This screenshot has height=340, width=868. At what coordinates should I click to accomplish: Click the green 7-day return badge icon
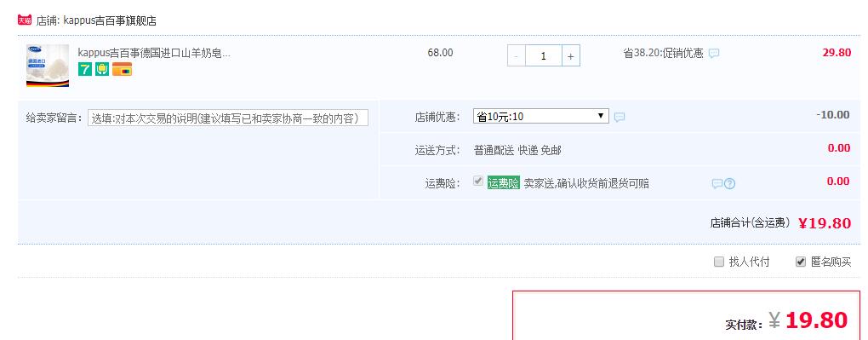point(85,69)
